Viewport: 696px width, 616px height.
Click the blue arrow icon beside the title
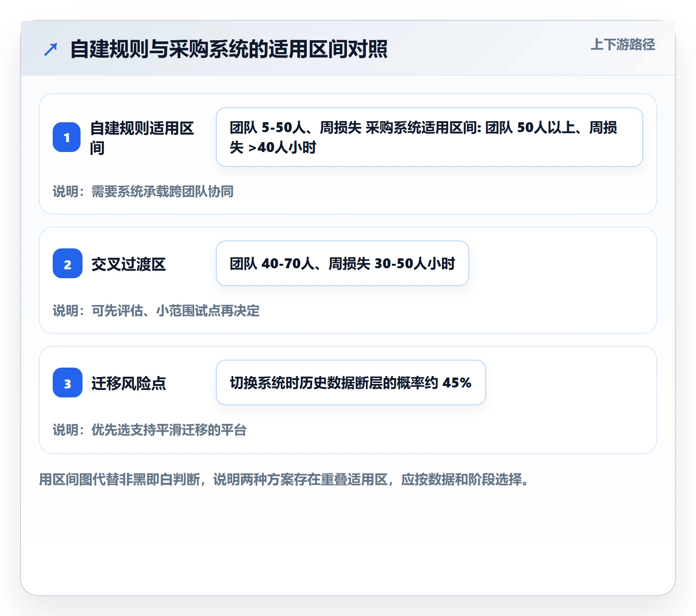point(51,49)
